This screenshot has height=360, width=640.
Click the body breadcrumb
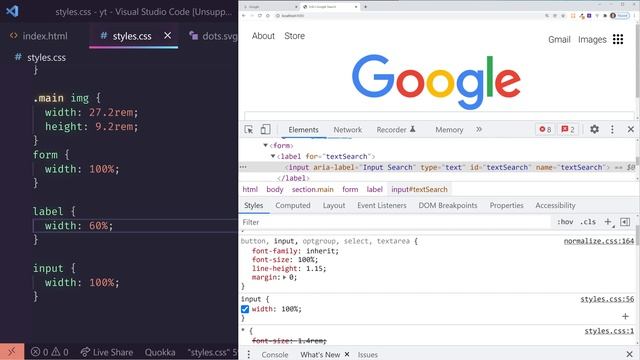tap(275, 189)
